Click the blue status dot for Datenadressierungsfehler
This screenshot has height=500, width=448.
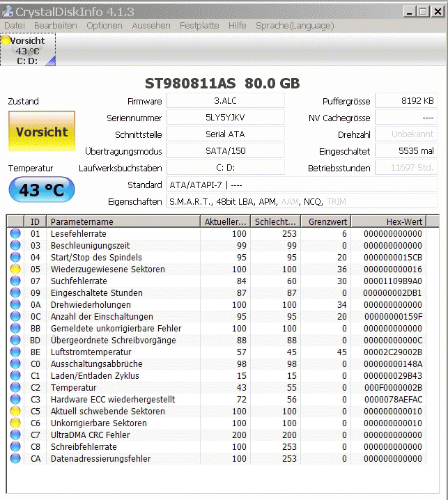(15, 458)
